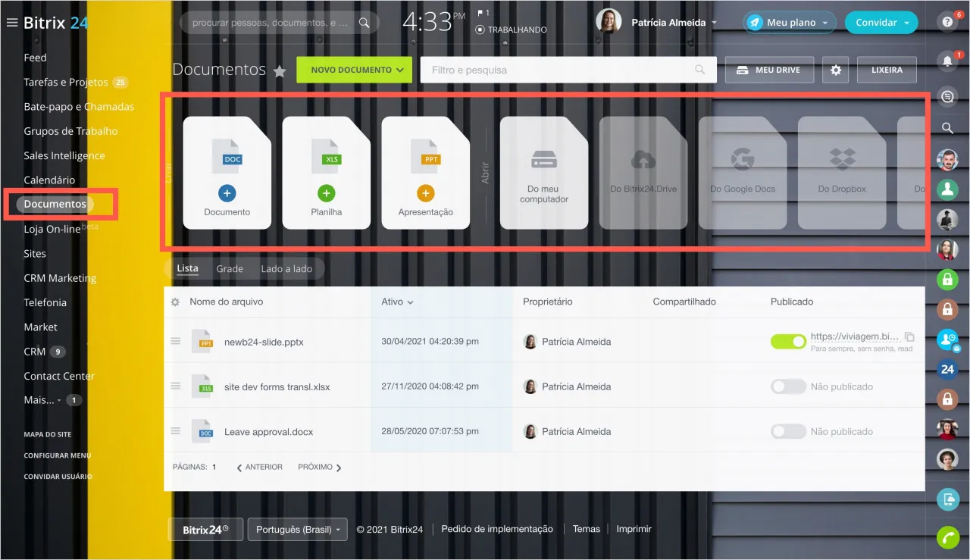
Task: Click the copy link icon for newb24-slide.pptx
Action: click(910, 336)
